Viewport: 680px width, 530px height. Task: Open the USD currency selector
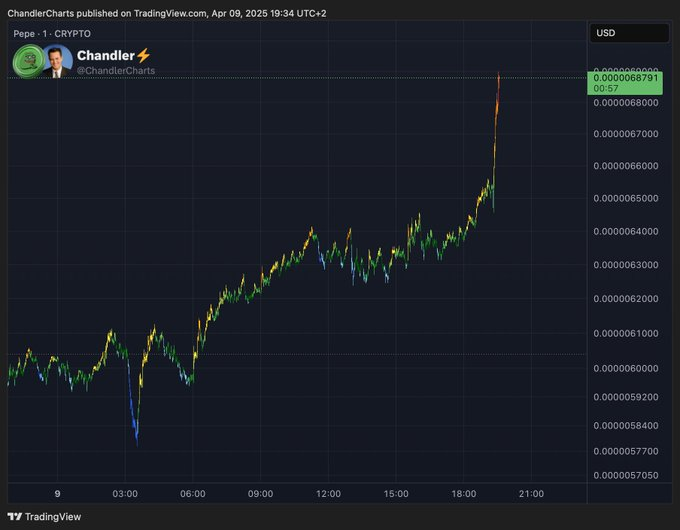point(629,33)
